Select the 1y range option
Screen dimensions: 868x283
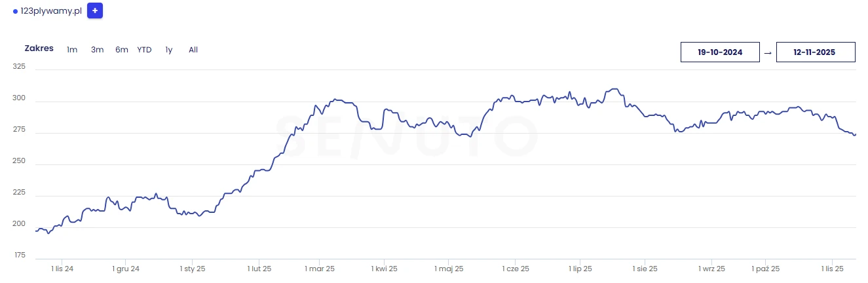(169, 50)
